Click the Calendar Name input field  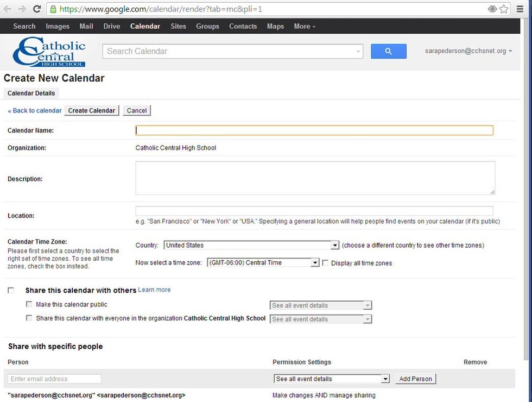[x=315, y=130]
